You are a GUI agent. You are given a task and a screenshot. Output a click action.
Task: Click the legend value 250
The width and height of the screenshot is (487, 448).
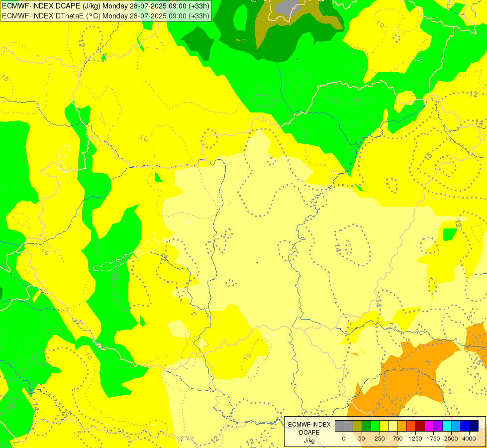pos(380,439)
